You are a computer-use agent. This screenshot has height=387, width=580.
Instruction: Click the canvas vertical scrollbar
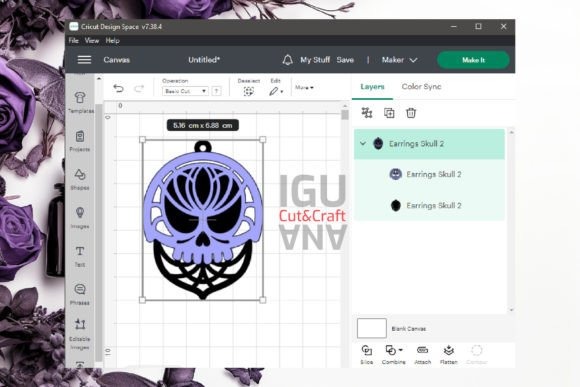point(345,115)
